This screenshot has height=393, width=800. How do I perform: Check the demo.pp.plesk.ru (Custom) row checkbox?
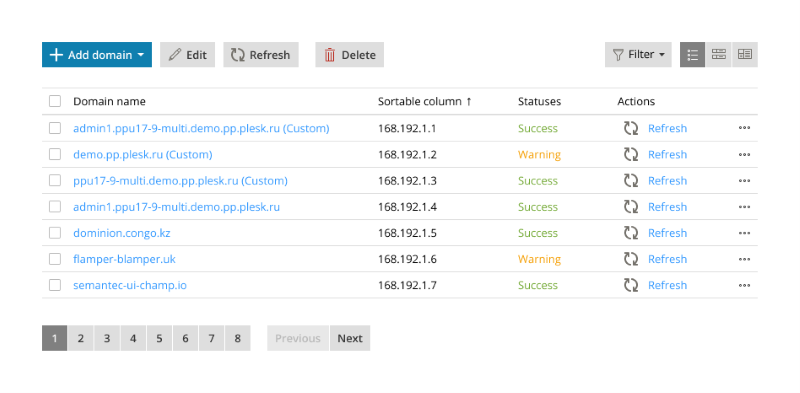[55, 154]
